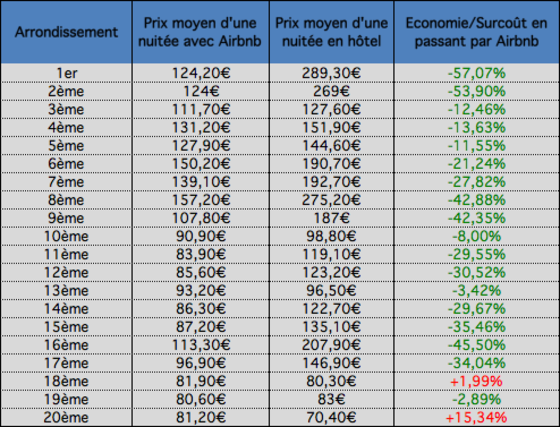Viewport: 560px width, 427px height.
Task: Click the 289,30€ hotel price cell
Action: tap(331, 73)
